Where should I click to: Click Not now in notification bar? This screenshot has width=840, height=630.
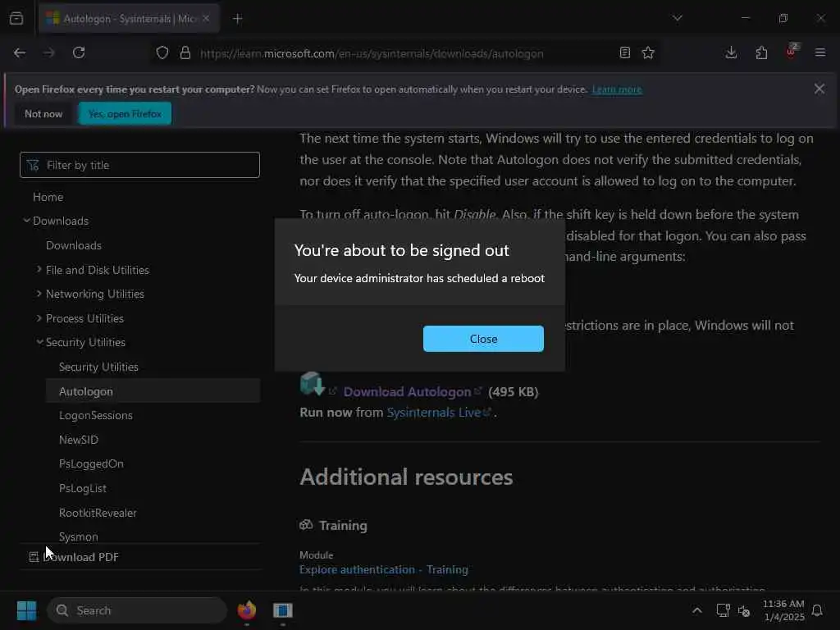[43, 113]
